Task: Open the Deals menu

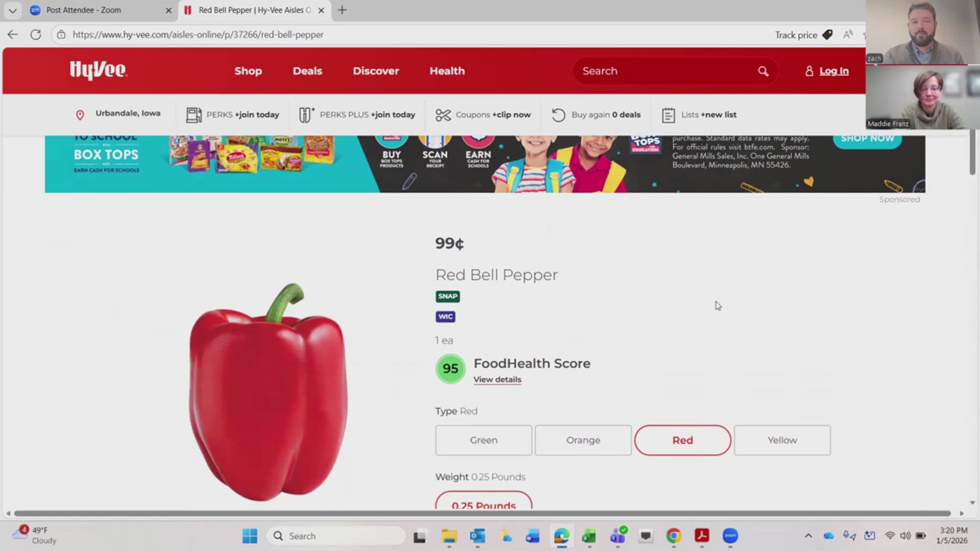Action: pos(307,71)
